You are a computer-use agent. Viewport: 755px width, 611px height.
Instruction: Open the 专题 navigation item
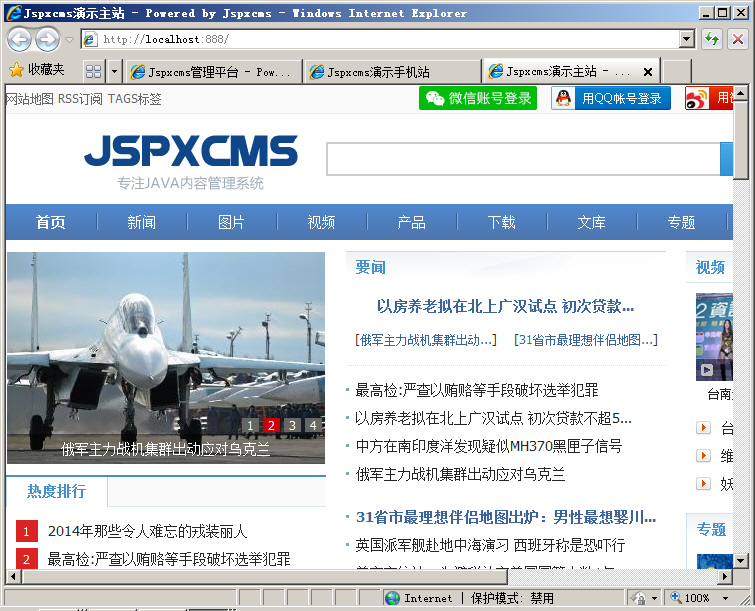[681, 222]
